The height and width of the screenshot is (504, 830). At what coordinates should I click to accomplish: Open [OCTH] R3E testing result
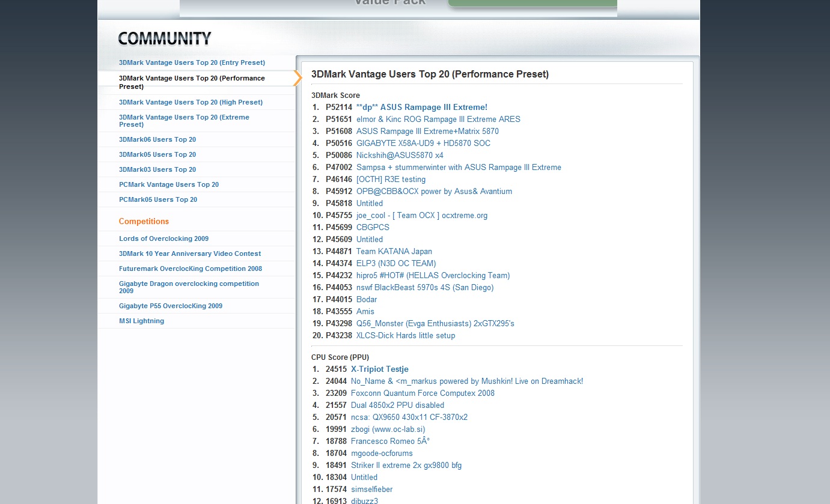click(391, 179)
